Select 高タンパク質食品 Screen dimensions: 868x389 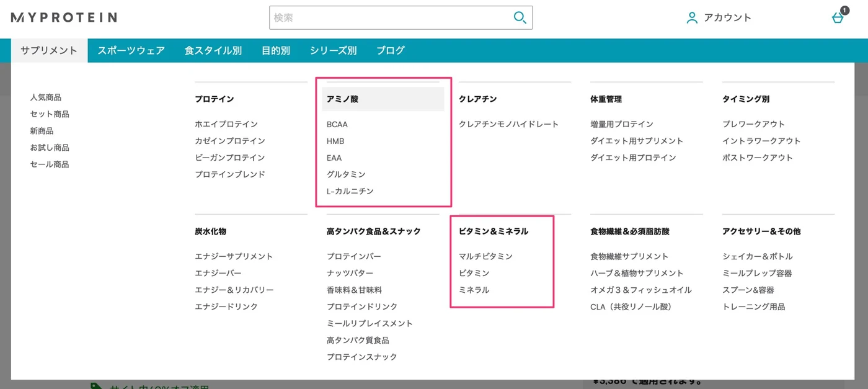pos(358,340)
